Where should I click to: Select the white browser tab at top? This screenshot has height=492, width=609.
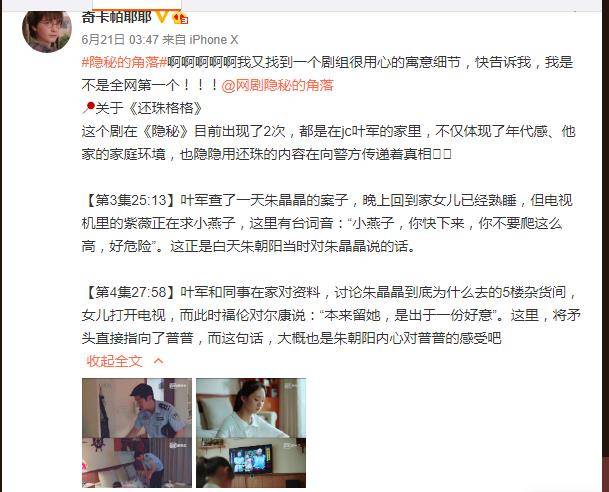137,4
